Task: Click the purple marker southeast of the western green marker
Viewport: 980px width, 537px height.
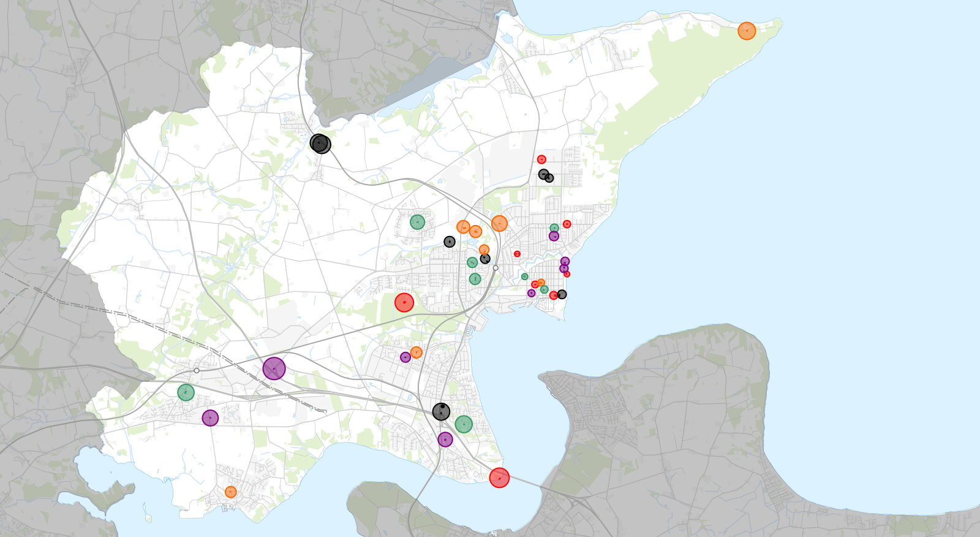Action: click(x=210, y=418)
